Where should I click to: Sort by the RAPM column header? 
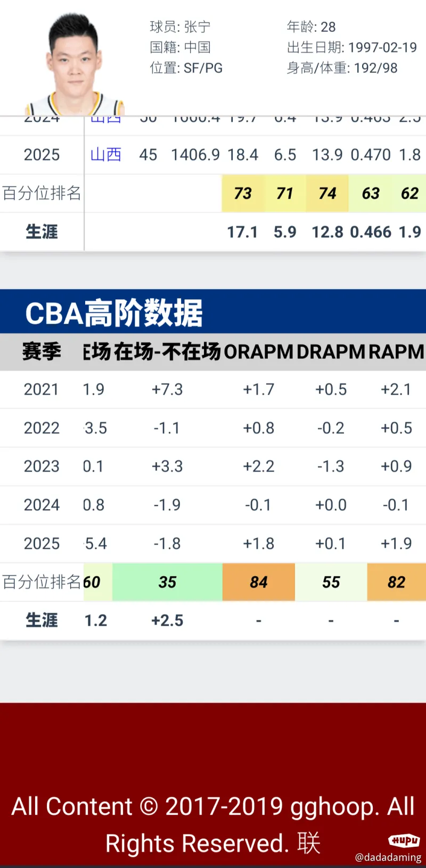pyautogui.click(x=396, y=352)
